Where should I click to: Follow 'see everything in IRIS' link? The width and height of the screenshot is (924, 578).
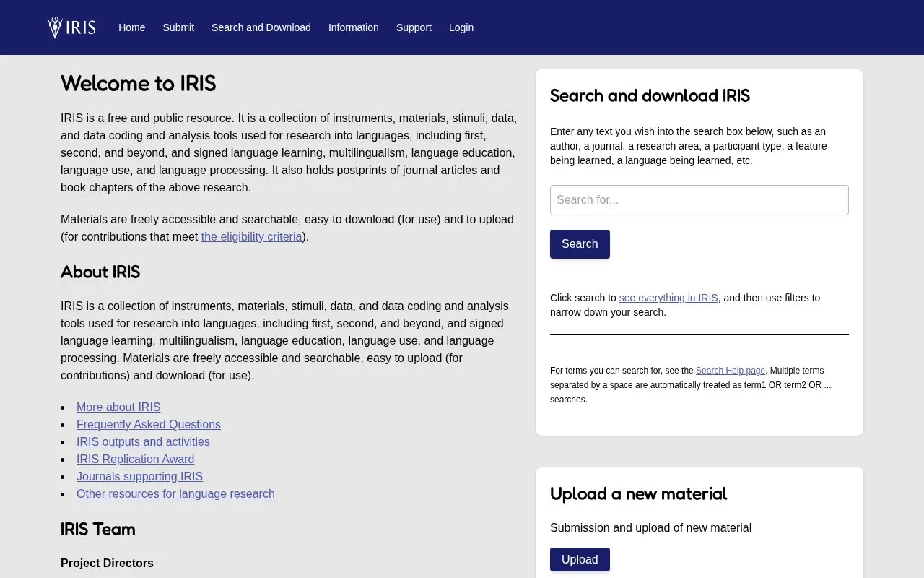(668, 298)
